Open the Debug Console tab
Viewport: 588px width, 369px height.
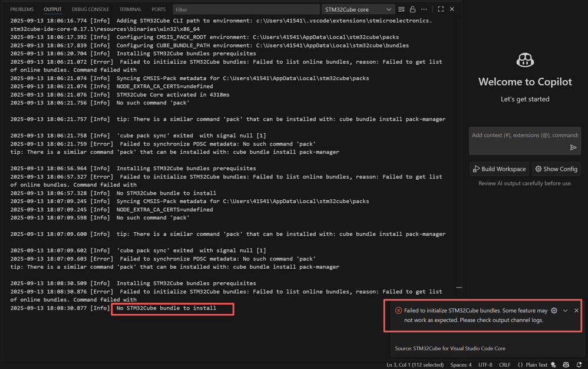coord(90,9)
